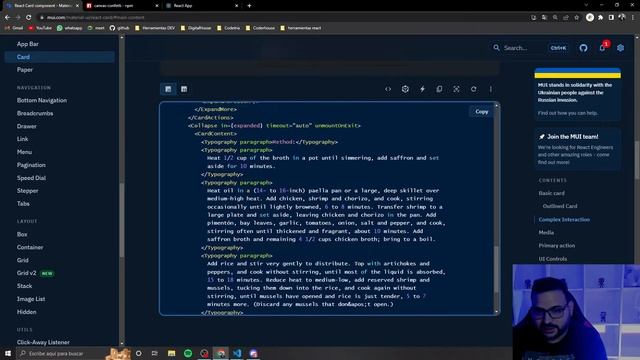Open Hidden layout page
Screen dimensions: 640x360
pyautogui.click(x=27, y=312)
